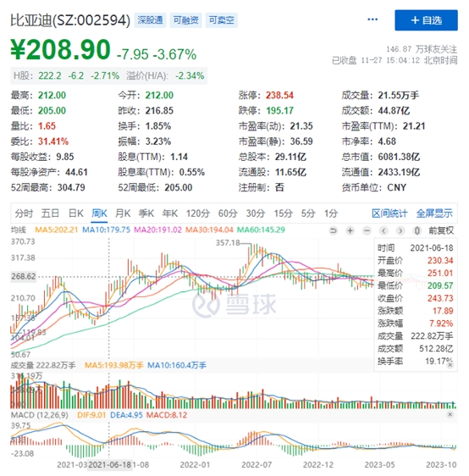Click the 涨停 value 238.54
469x476 pixels.
(279, 96)
